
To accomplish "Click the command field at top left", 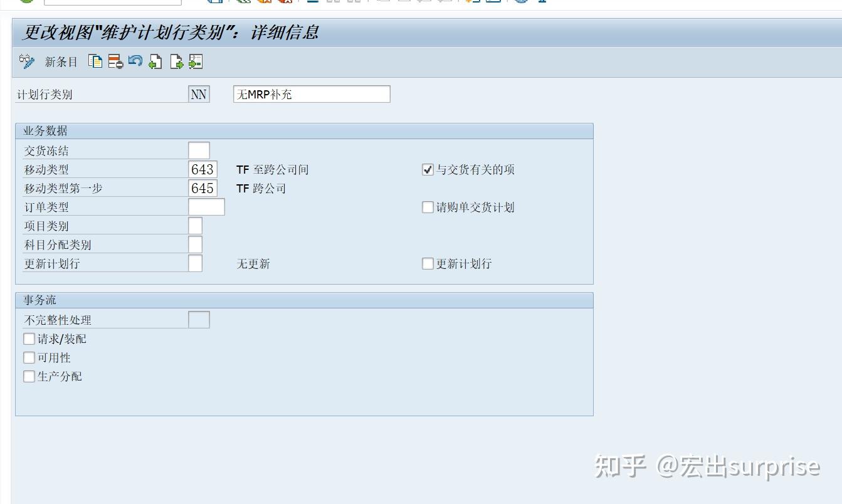I will coord(113,2).
